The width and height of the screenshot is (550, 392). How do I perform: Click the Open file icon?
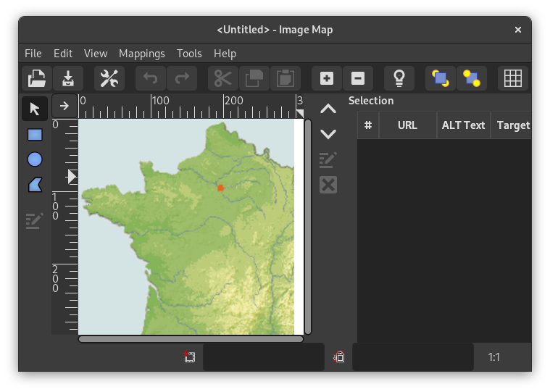(x=36, y=78)
